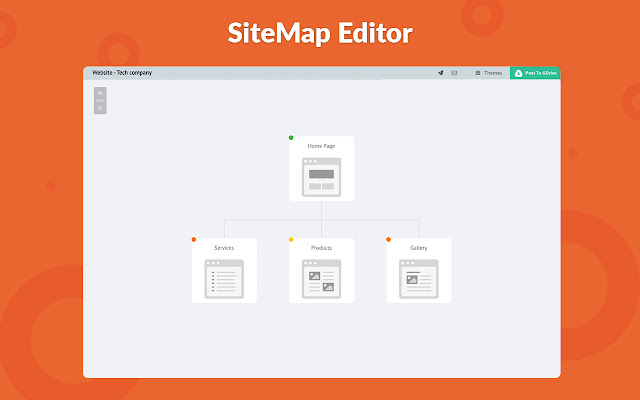The height and width of the screenshot is (400, 640).
Task: Click the yellow status dot on Products
Action: tap(291, 240)
